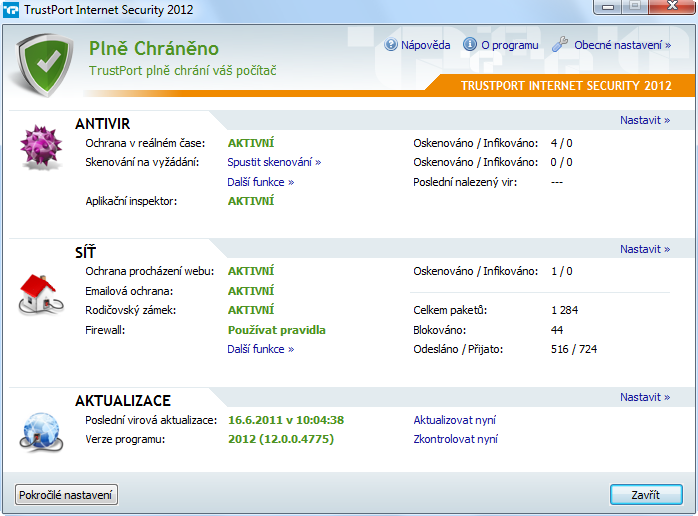
Task: Click the Plně Chráněno heading
Action: (154, 48)
